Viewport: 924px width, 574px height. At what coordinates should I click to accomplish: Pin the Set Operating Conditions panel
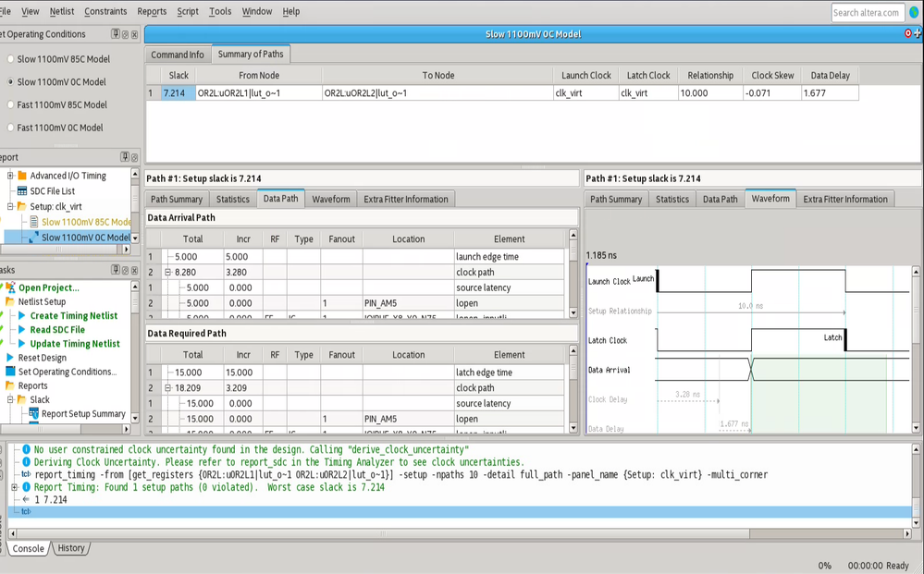click(116, 34)
